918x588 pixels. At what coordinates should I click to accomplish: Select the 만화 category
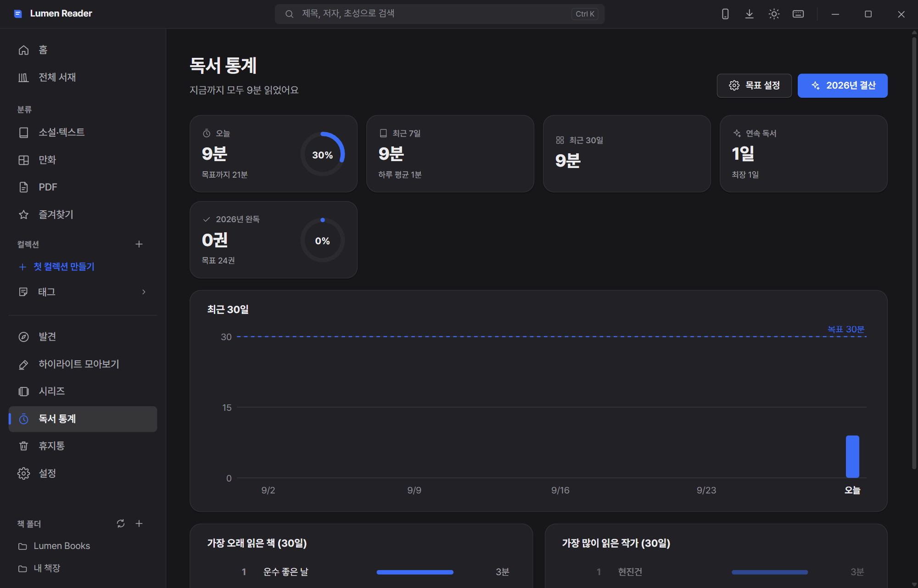coord(83,160)
